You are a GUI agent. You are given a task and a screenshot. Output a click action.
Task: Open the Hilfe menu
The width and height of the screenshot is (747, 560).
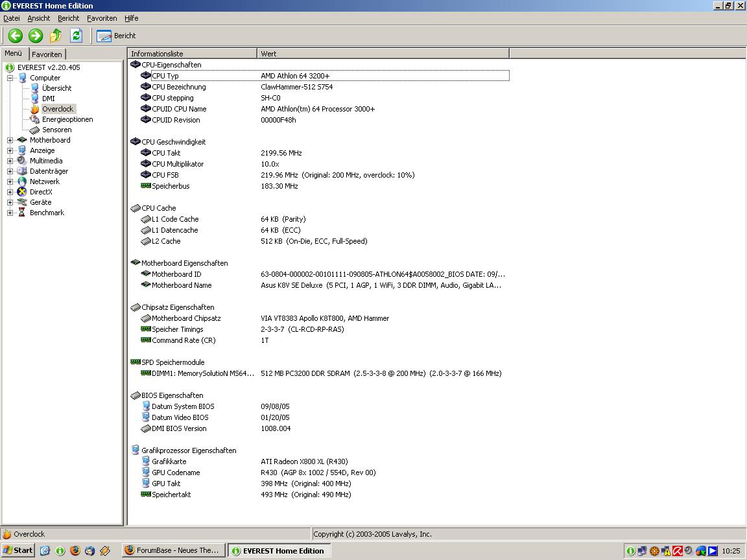[132, 18]
